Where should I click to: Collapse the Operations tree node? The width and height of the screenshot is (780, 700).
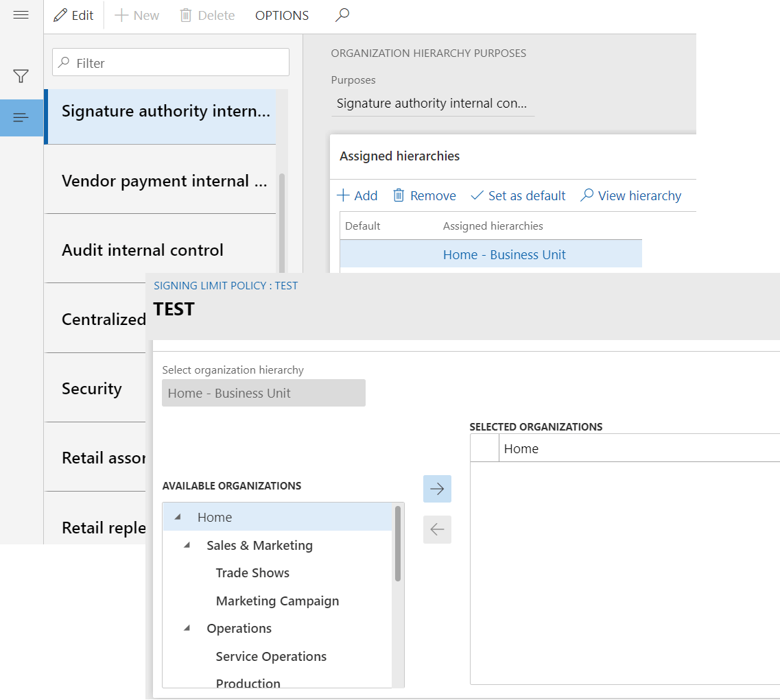coord(187,628)
